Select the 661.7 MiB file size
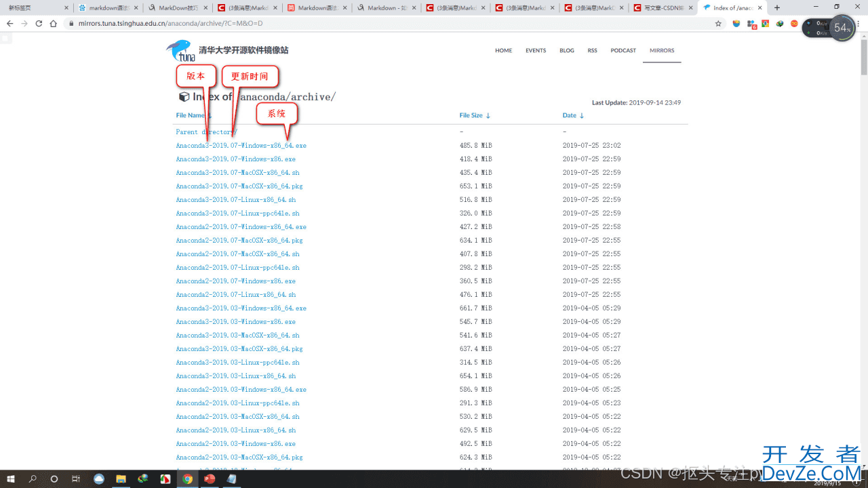868x488 pixels. [x=475, y=308]
